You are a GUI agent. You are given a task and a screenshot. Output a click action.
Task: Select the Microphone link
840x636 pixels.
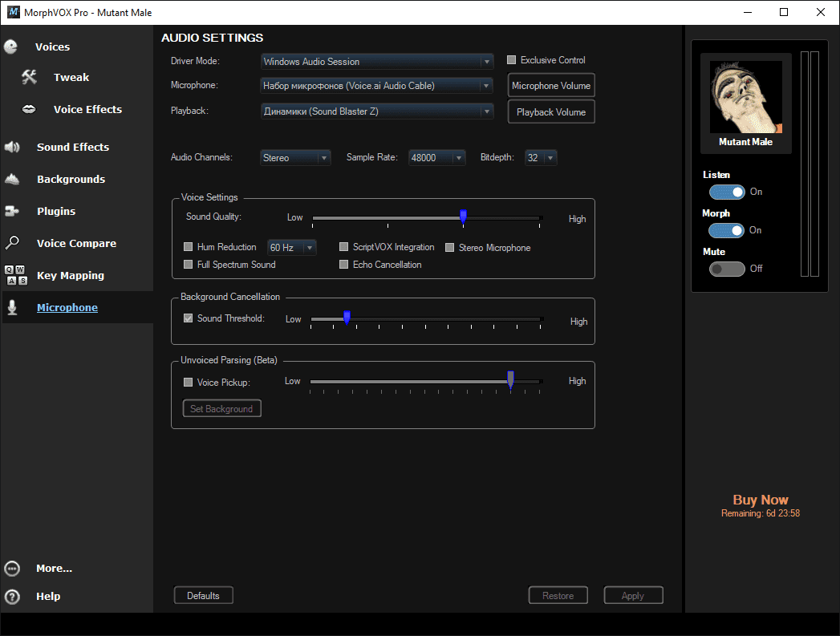pos(67,307)
